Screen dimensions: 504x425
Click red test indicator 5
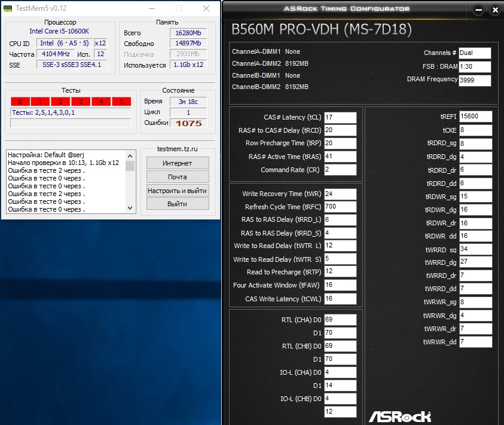[x=121, y=102]
